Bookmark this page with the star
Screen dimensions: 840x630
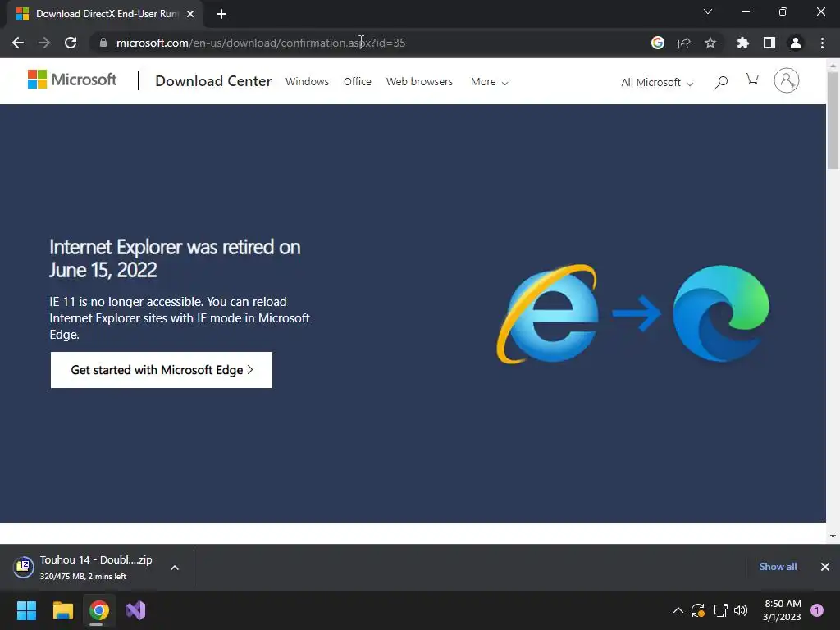point(710,43)
